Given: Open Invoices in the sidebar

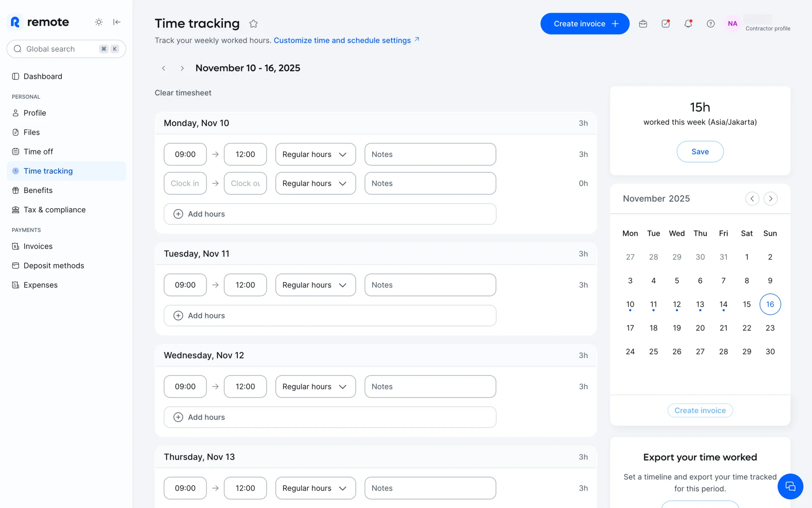Looking at the screenshot, I should click(x=38, y=246).
